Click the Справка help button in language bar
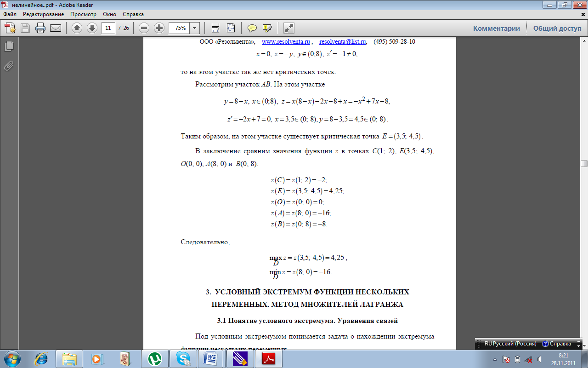The height and width of the screenshot is (368, 588). point(556,344)
